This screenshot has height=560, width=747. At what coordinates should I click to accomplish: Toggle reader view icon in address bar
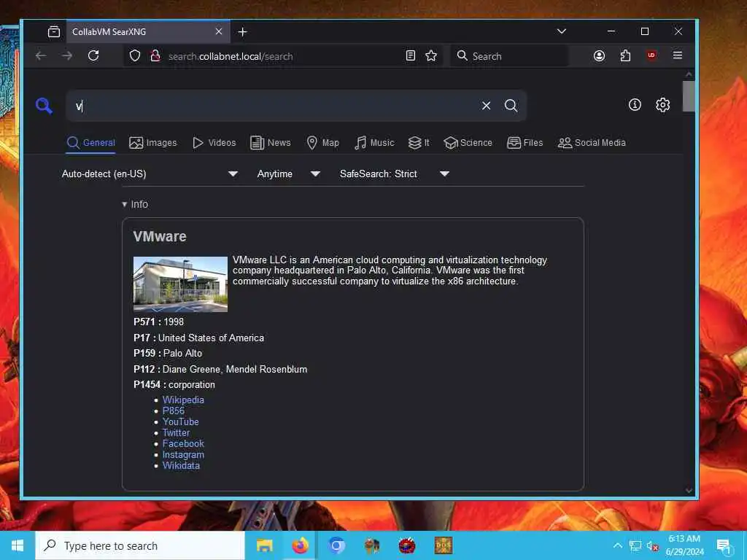click(410, 55)
